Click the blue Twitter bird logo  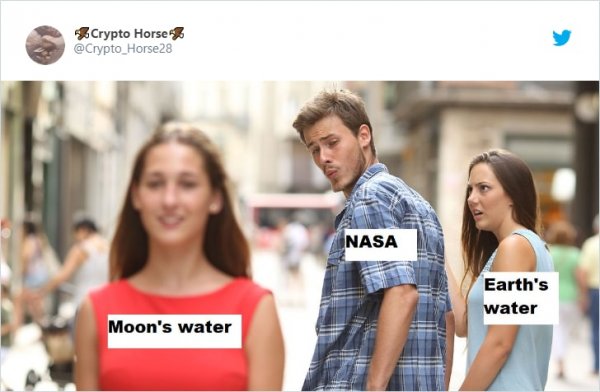tap(561, 38)
